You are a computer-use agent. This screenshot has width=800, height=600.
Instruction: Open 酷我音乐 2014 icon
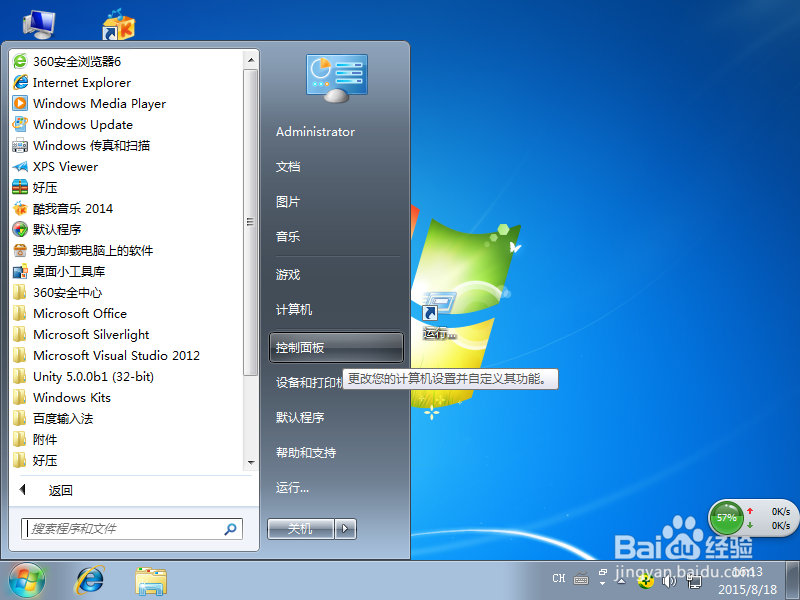(x=20, y=208)
